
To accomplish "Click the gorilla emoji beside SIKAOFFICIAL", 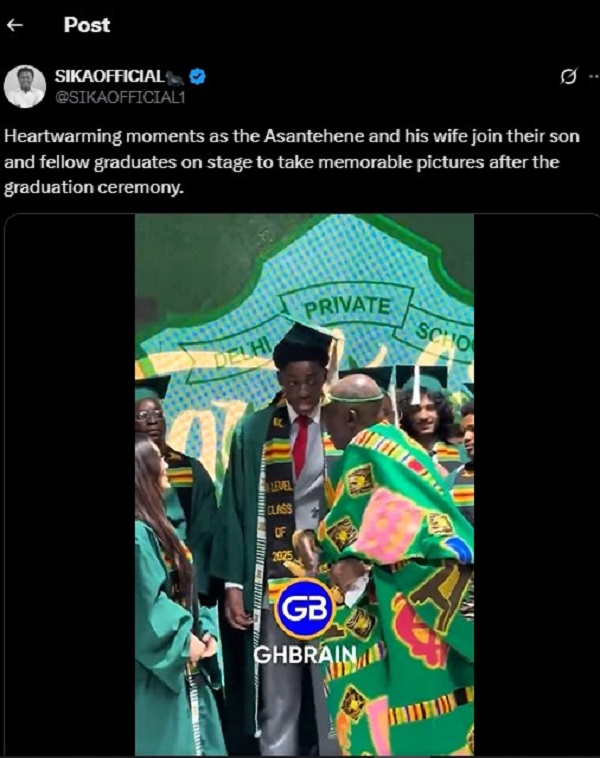I will coord(175,77).
